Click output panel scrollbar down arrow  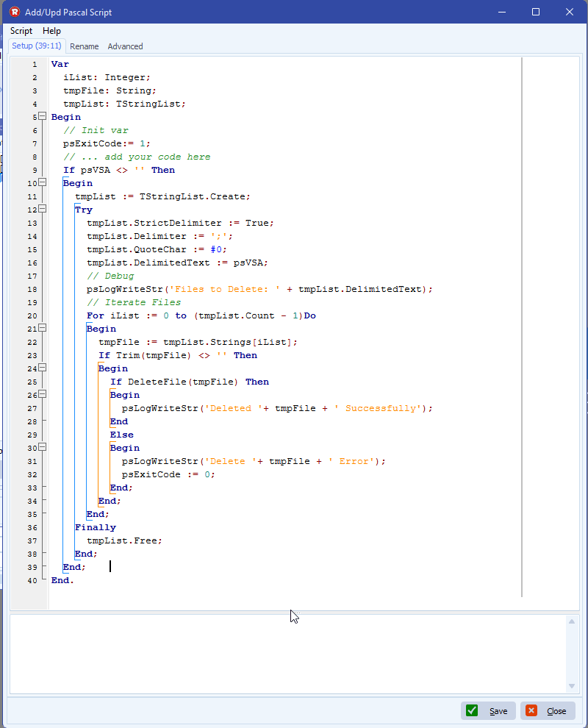(572, 686)
